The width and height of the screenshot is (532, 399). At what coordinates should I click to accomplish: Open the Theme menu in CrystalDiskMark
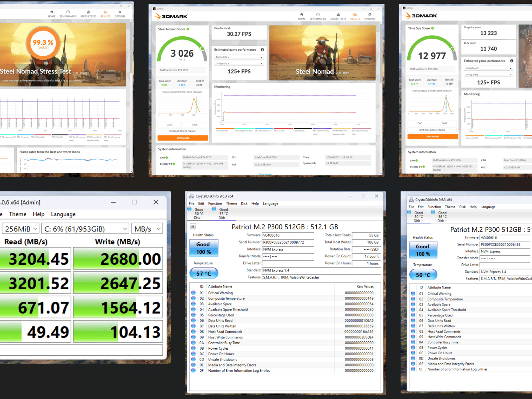tap(17, 214)
